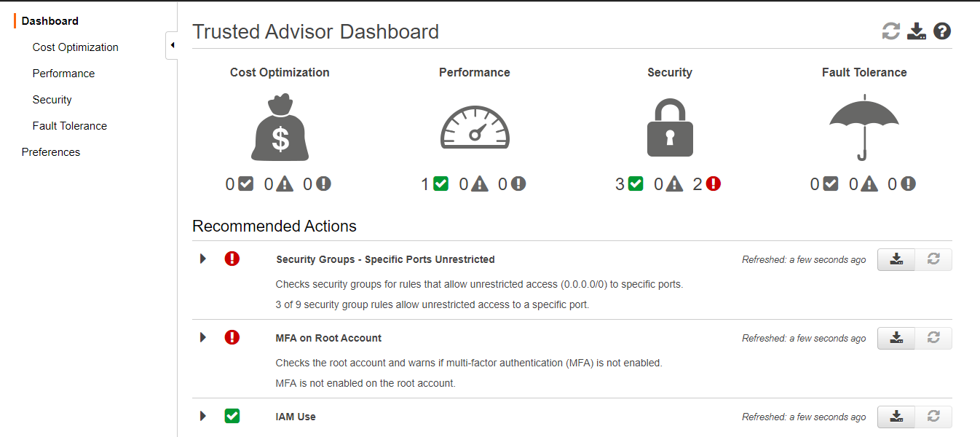Click the Cost Optimization category heading
Viewport: 980px width, 437px height.
pos(280,73)
